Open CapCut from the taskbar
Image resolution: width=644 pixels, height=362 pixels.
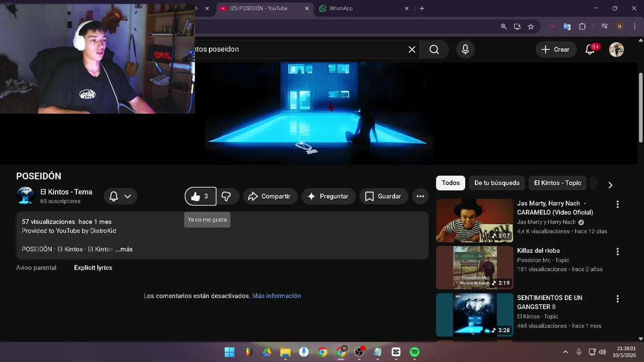[x=396, y=352]
